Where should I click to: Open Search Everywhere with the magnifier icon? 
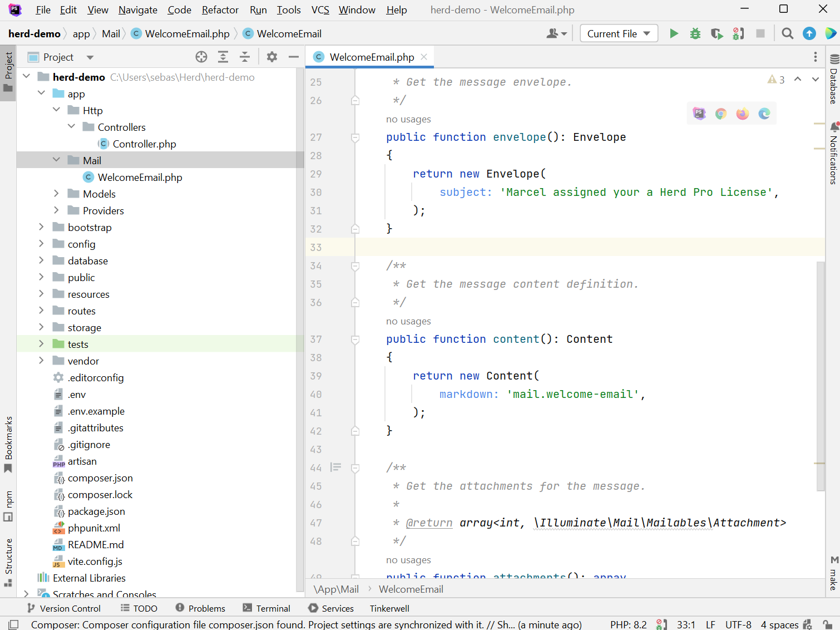(x=787, y=33)
